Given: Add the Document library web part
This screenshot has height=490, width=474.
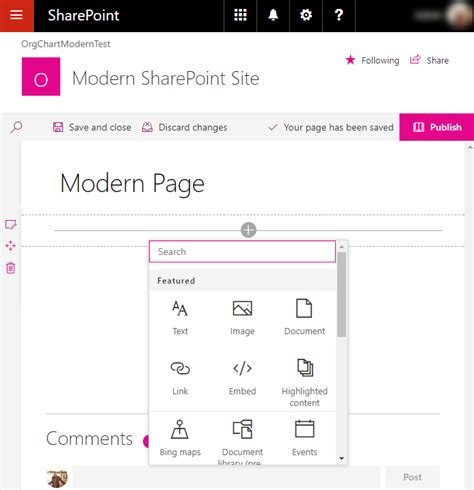Looking at the screenshot, I should (242, 442).
